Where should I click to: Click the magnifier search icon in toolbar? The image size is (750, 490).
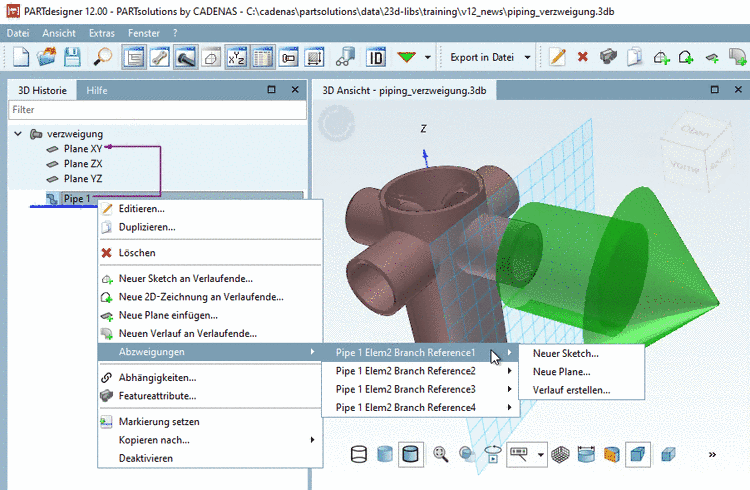(102, 57)
